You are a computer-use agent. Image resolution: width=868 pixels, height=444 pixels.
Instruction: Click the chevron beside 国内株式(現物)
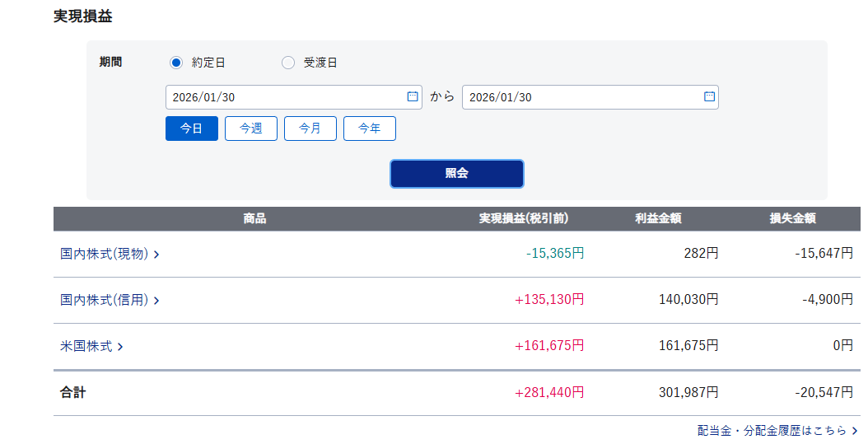click(156, 255)
